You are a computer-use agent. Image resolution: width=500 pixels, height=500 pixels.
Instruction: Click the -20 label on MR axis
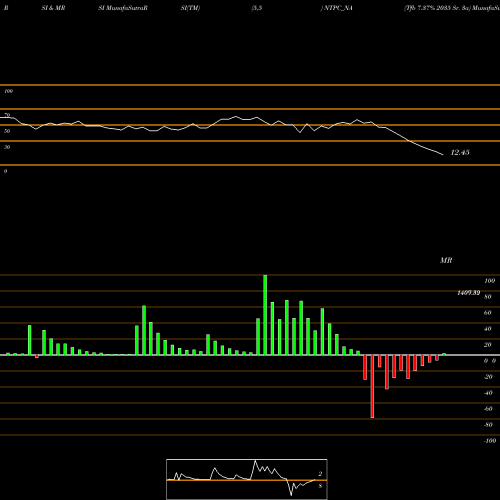tap(488, 377)
